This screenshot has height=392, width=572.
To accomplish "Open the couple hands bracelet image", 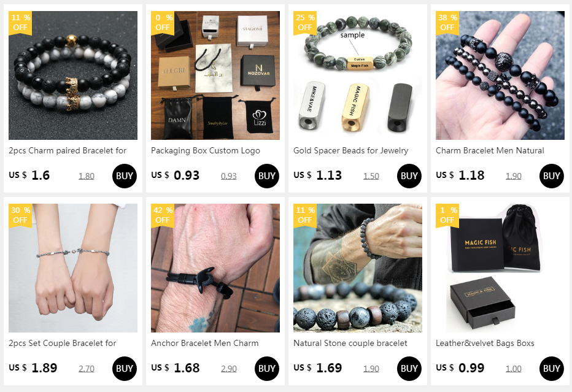I will 73,268.
